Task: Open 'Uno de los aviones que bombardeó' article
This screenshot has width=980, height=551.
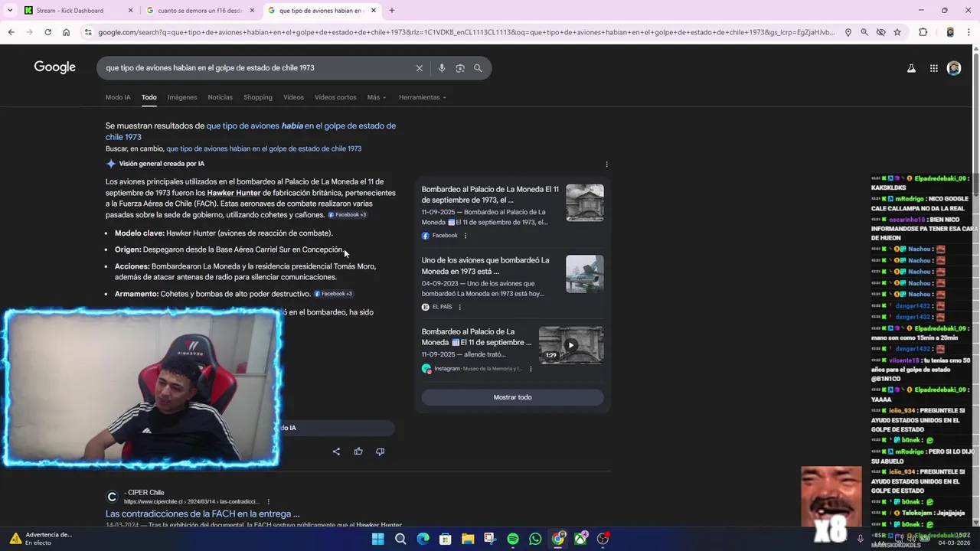Action: [485, 266]
